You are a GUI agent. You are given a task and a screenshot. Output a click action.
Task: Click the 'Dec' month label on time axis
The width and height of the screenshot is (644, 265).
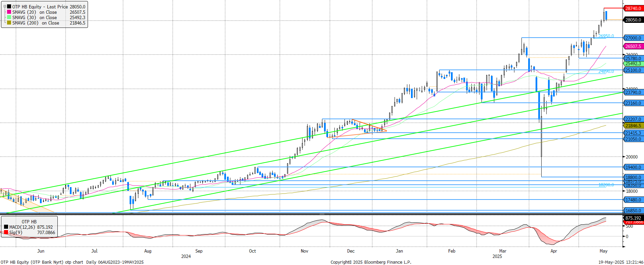click(x=351, y=251)
